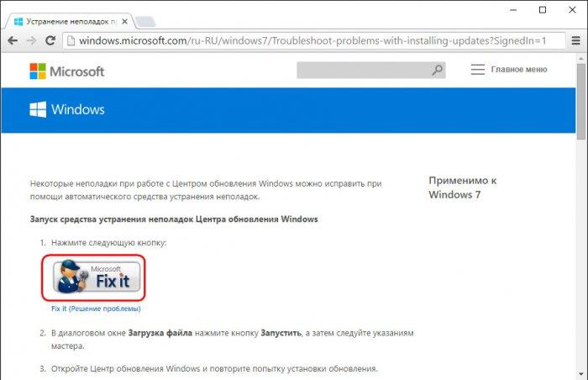The height and width of the screenshot is (380, 588).
Task: Click the search magnifier icon
Action: coord(437,70)
